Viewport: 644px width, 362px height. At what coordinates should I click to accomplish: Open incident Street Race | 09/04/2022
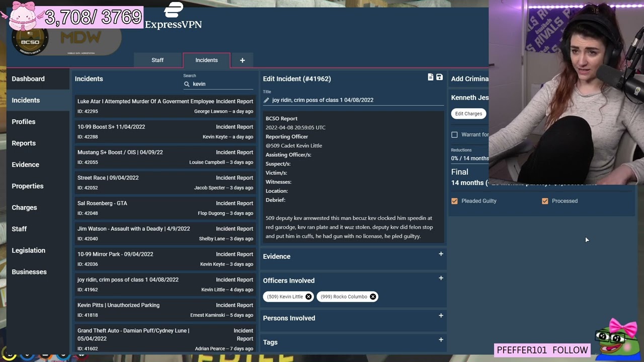tap(165, 183)
